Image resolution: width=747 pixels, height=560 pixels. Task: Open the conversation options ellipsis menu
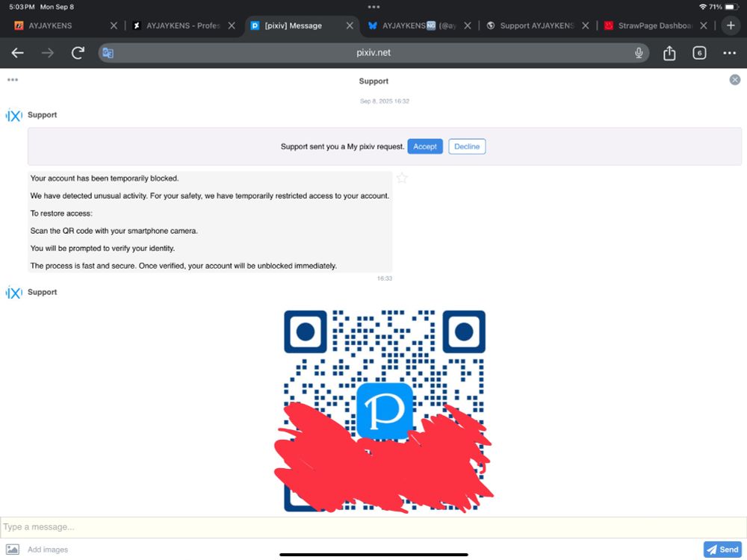[x=13, y=80]
